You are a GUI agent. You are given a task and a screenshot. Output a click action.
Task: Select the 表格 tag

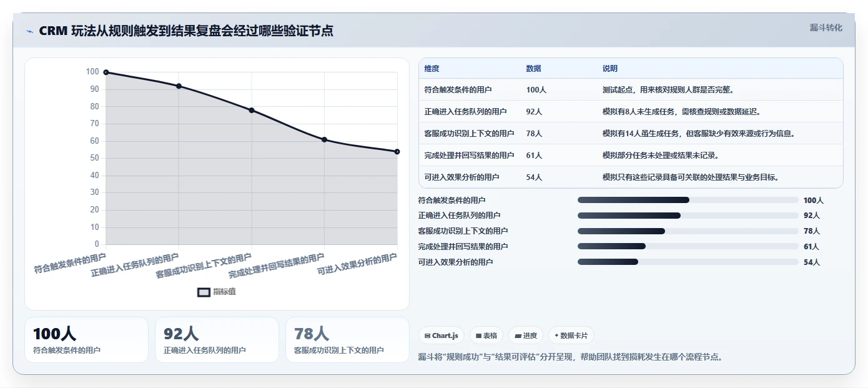point(486,336)
